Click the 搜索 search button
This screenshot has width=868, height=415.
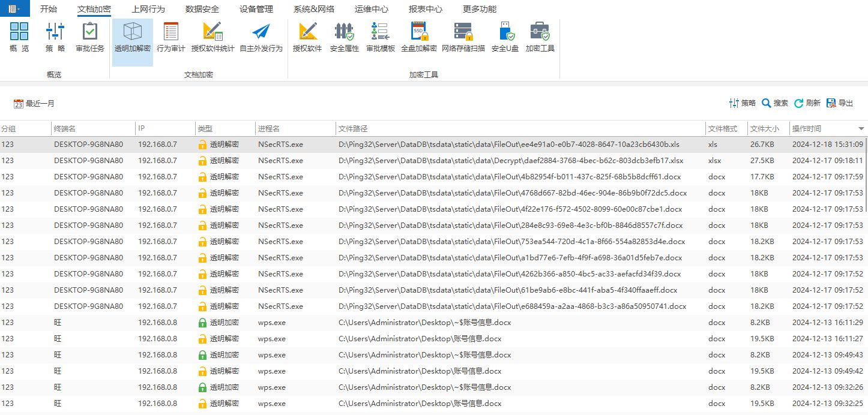point(775,103)
